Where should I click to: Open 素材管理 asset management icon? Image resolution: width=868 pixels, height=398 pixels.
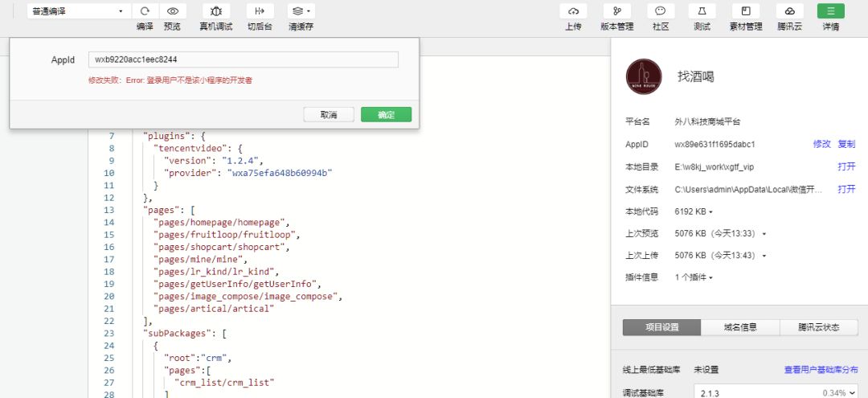click(x=746, y=11)
